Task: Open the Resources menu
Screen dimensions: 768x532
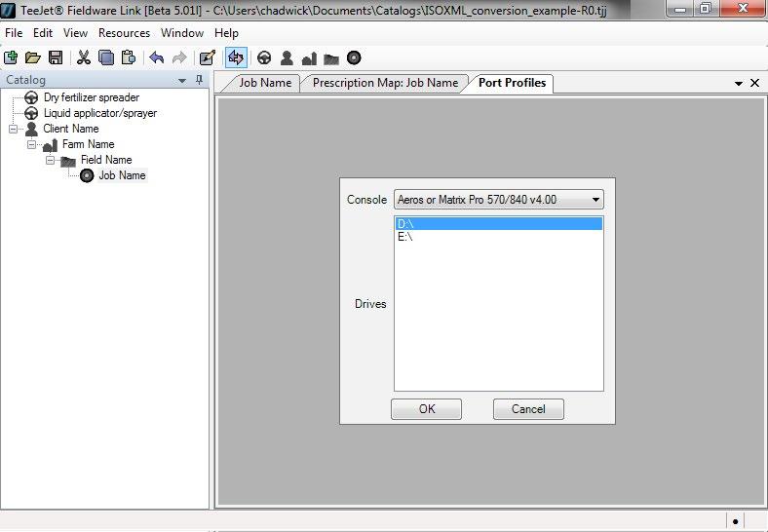Action: pos(124,33)
